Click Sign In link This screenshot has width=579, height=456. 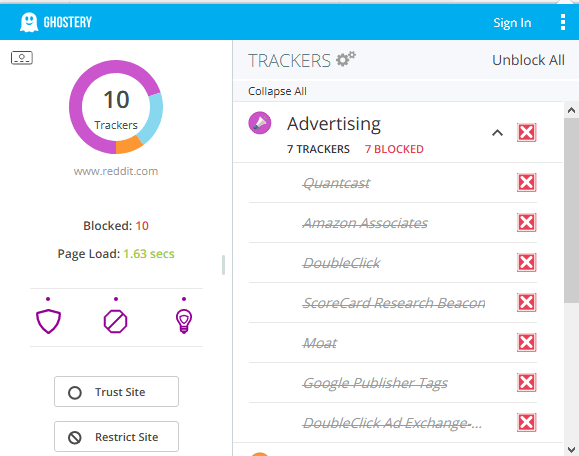tap(512, 23)
